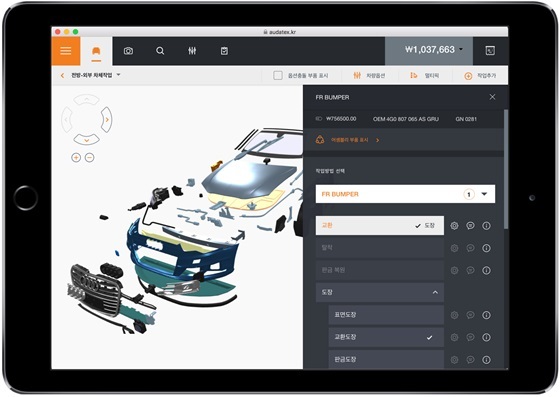Screen dimensions: 560x397
Task: Open the sliders settings icon in toolbar
Action: [192, 51]
